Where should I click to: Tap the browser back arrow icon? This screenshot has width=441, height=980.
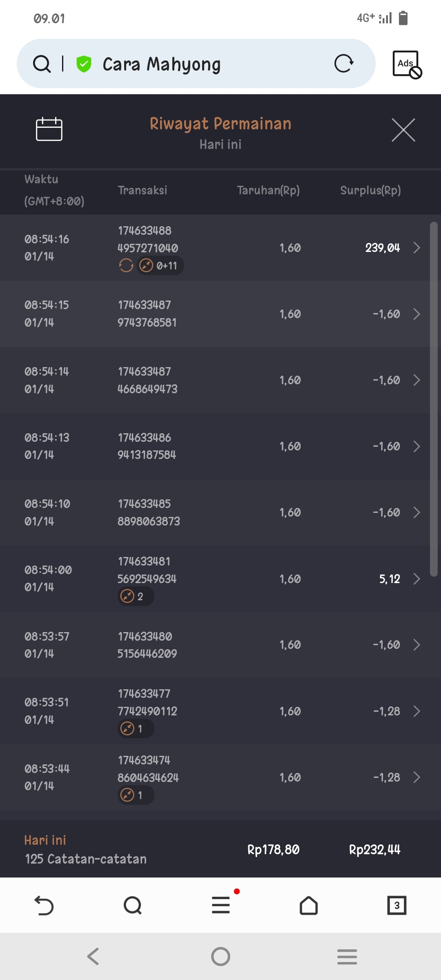(x=44, y=905)
